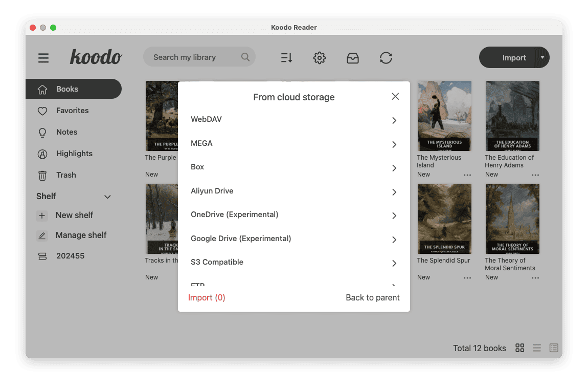Open settings via the gear icon
The width and height of the screenshot is (588, 389).
[x=320, y=58]
